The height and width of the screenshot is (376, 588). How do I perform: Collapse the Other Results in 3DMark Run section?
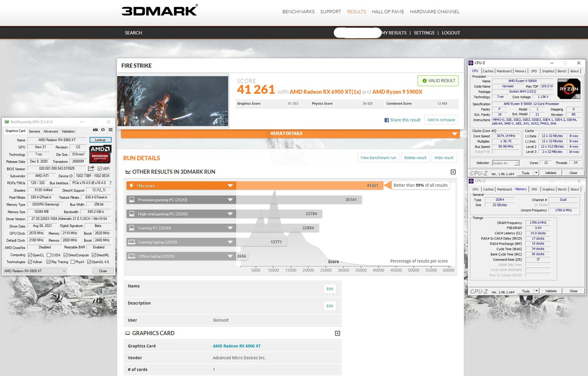point(453,172)
